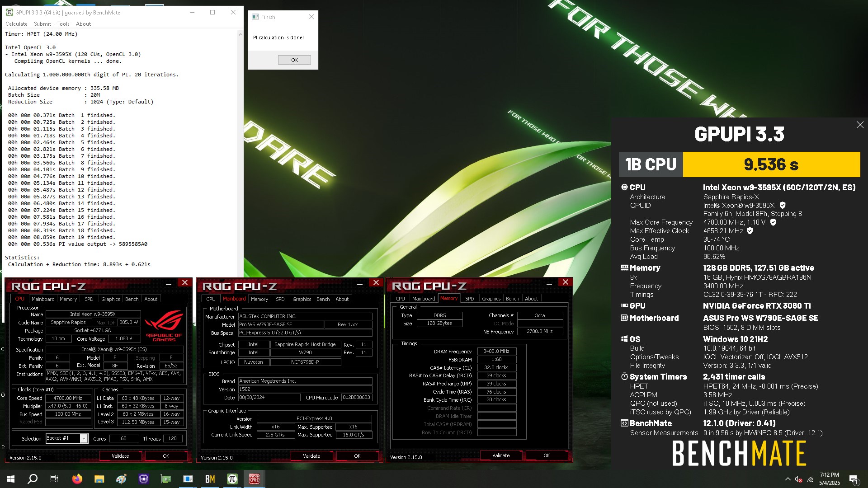Image resolution: width=868 pixels, height=488 pixels.
Task: Open Bench tab in the CPU tab window
Action: tap(132, 299)
